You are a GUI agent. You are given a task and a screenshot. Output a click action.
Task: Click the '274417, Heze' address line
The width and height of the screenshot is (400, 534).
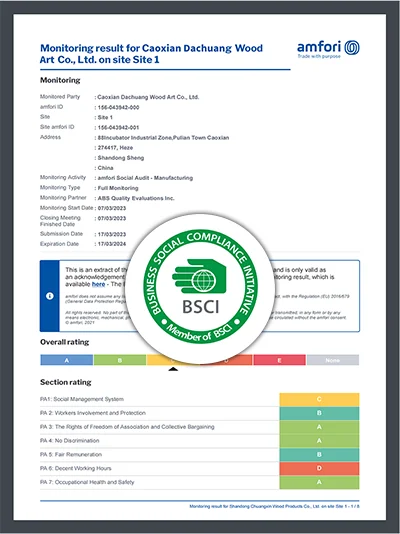115,148
